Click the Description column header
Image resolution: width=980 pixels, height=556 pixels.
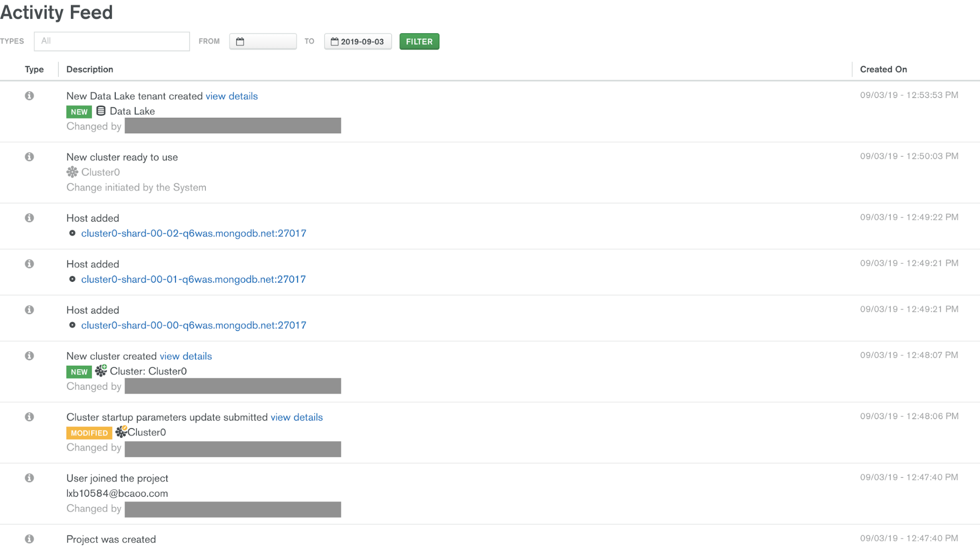coord(90,70)
